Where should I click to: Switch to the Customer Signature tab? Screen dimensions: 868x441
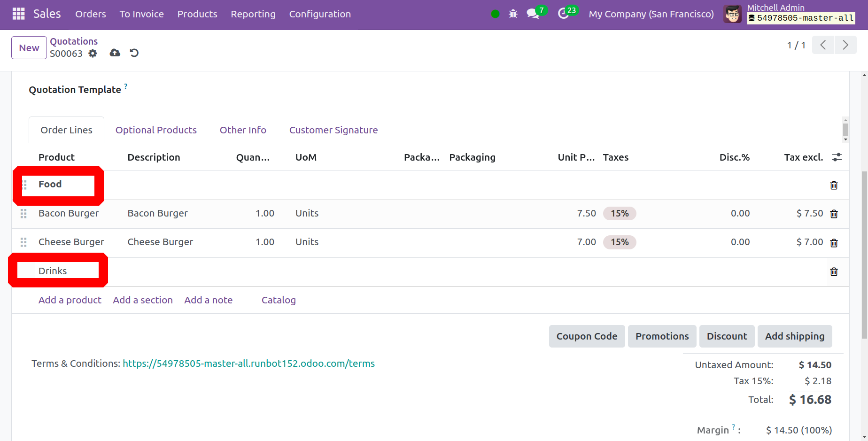point(333,130)
